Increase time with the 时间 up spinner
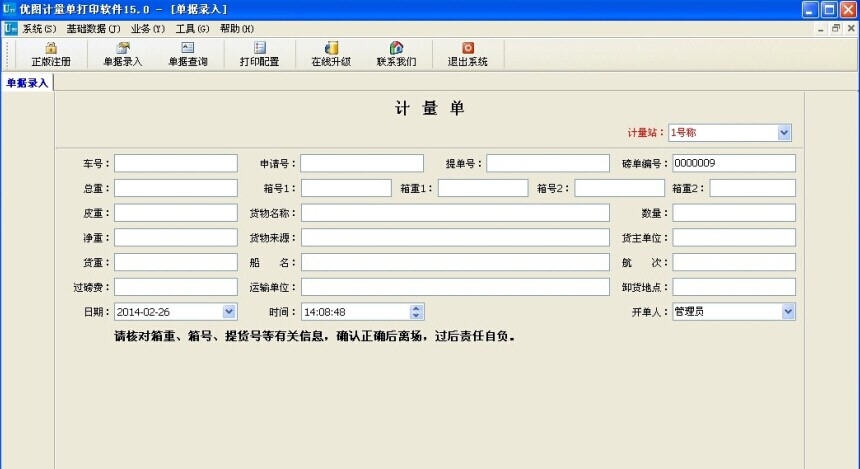This screenshot has width=860, height=469. 416,308
